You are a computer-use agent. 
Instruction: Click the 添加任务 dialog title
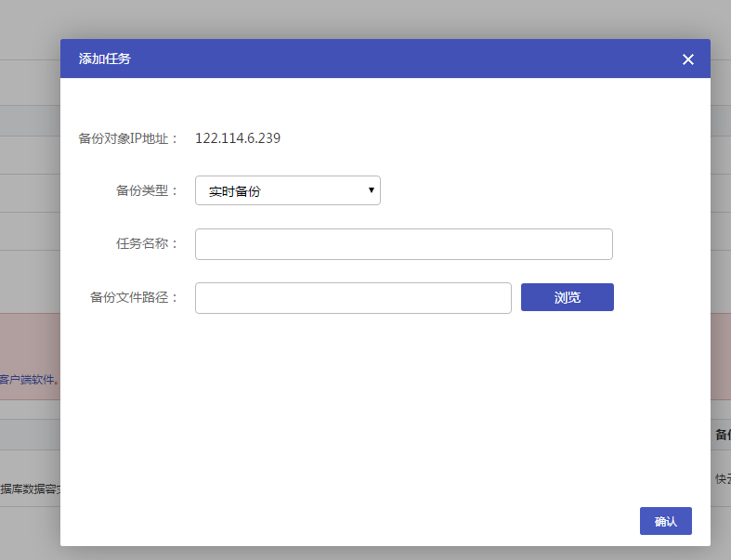105,59
